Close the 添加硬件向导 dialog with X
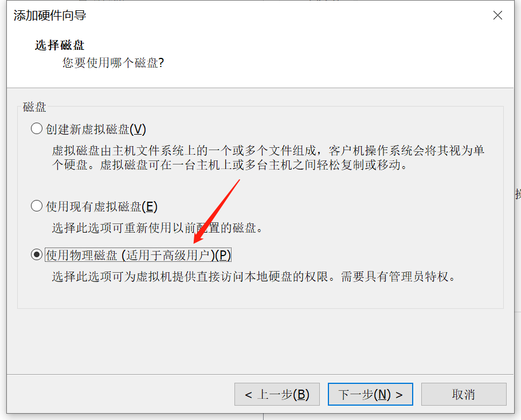 [x=498, y=15]
